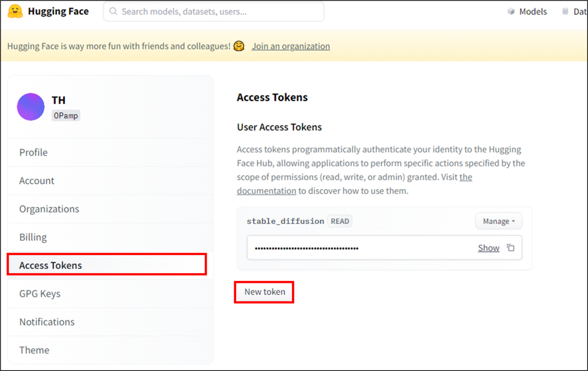Viewport: 588px width, 371px height.
Task: Open the Join an organization link
Action: pos(291,46)
